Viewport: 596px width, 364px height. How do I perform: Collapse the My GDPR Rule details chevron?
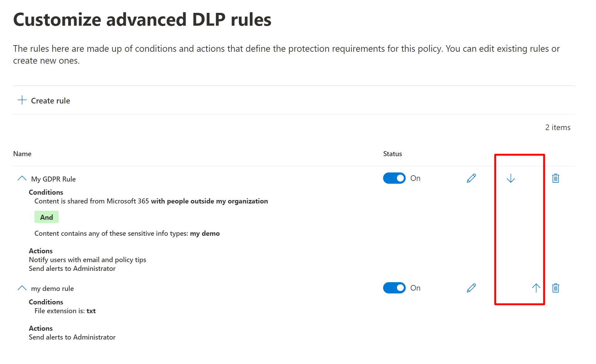click(22, 178)
